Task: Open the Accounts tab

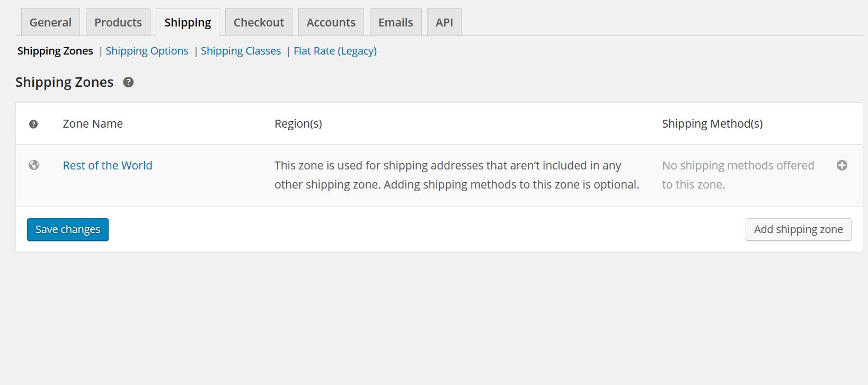Action: pyautogui.click(x=331, y=22)
